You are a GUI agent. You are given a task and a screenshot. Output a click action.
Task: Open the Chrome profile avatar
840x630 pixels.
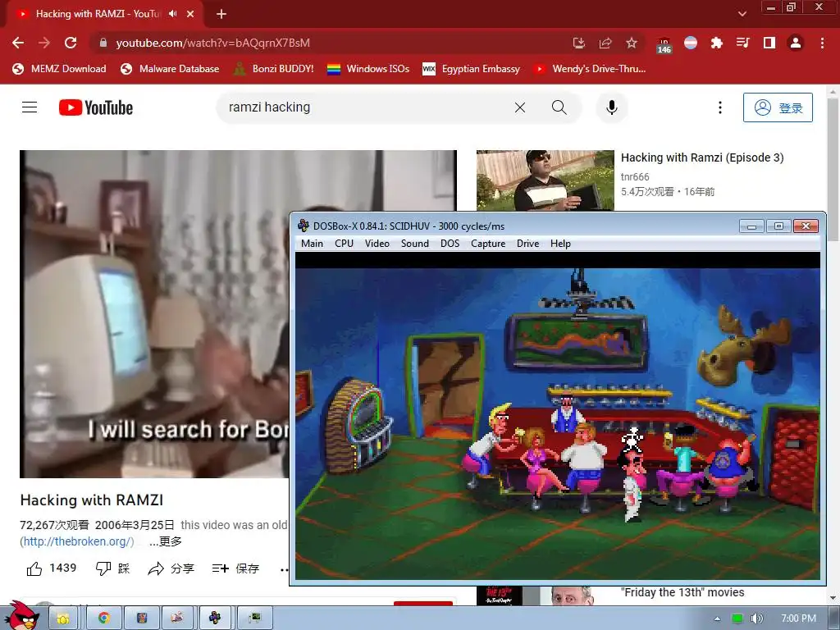796,43
